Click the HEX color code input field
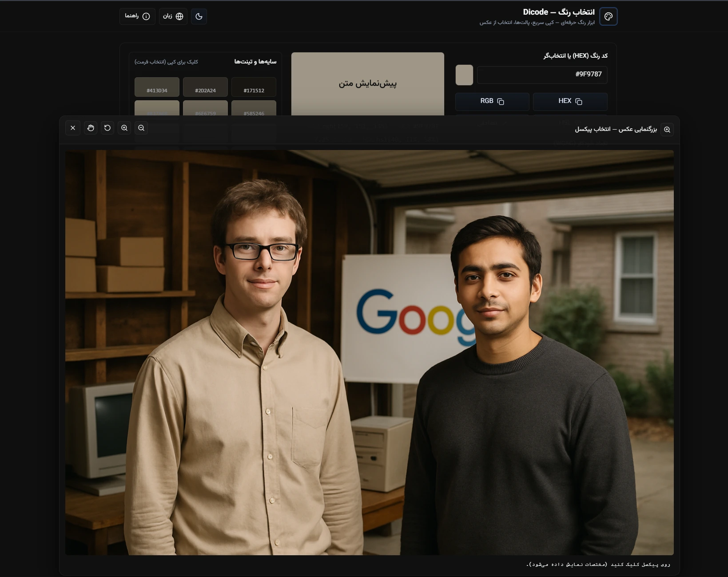Viewport: 728px width, 577px height. click(x=542, y=75)
